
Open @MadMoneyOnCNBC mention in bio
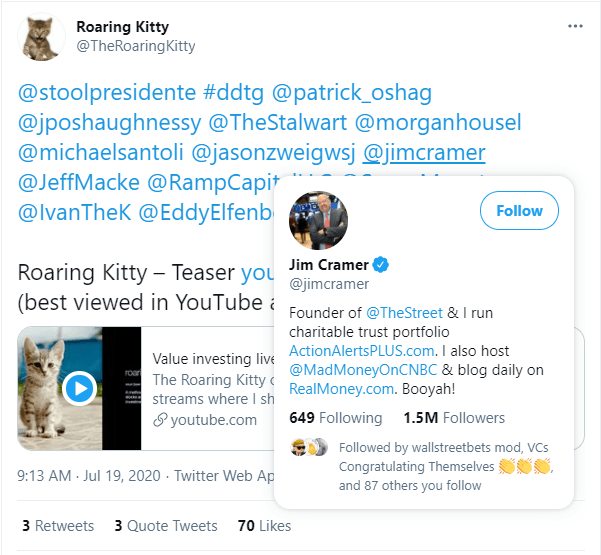click(363, 370)
